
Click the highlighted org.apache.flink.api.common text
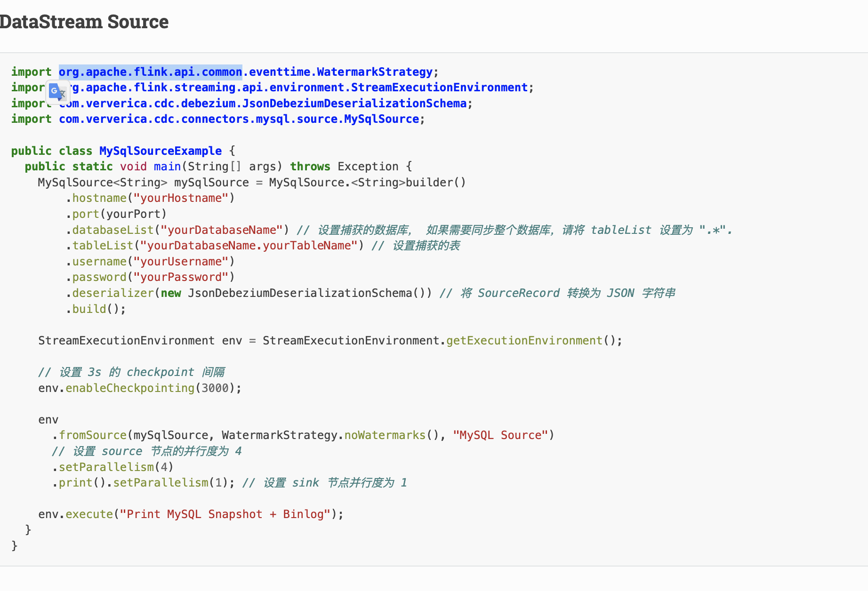coord(150,72)
